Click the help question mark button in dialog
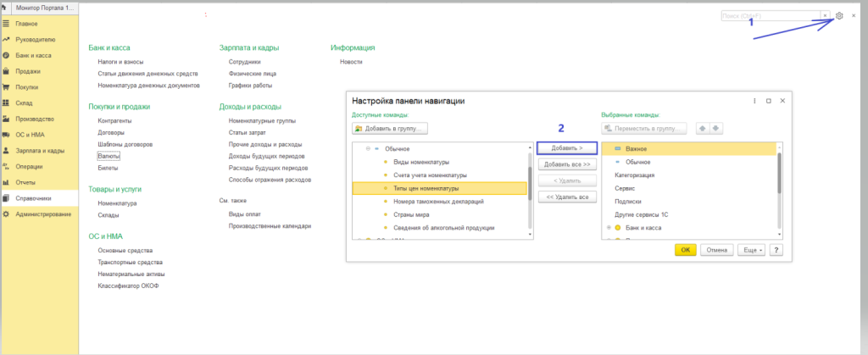868x355 pixels. (776, 250)
